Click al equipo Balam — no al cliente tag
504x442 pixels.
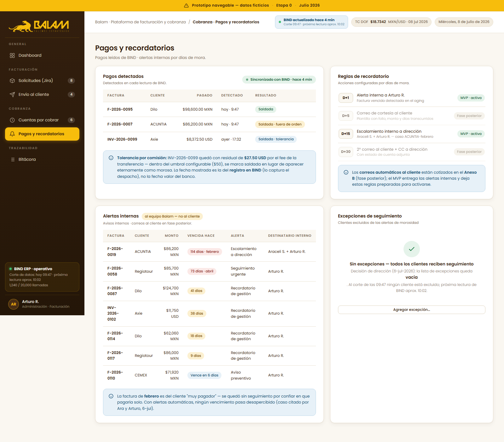[172, 216]
